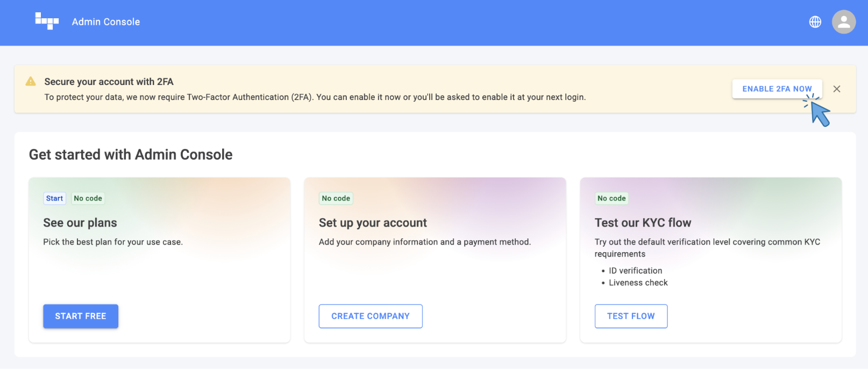Open the Set up your account card title
This screenshot has height=370, width=868.
point(373,223)
